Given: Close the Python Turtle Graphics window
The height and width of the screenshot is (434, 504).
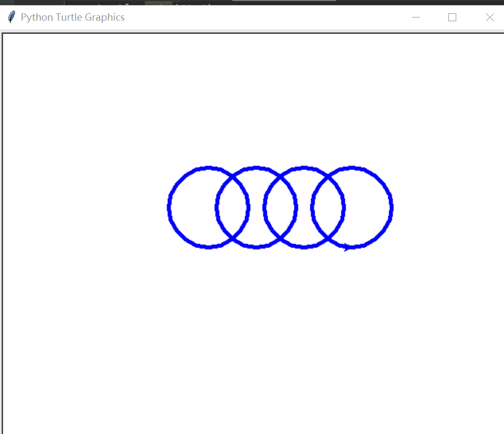Looking at the screenshot, I should pyautogui.click(x=490, y=17).
